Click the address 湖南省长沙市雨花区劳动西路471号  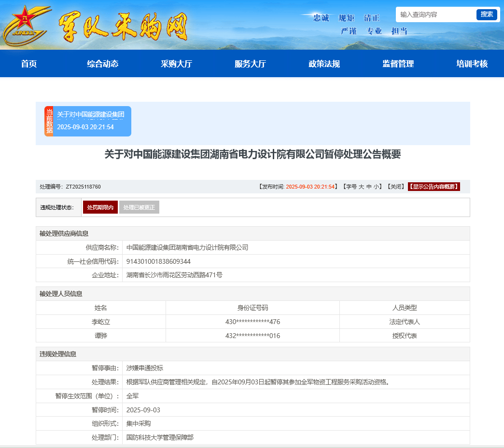click(174, 275)
